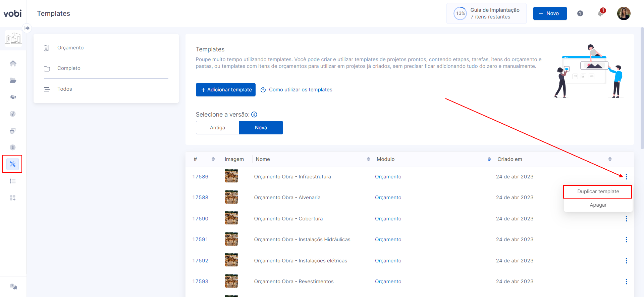Screen dimensions: 644x297
Task: Choose Apagar from context menu
Action: [598, 205]
